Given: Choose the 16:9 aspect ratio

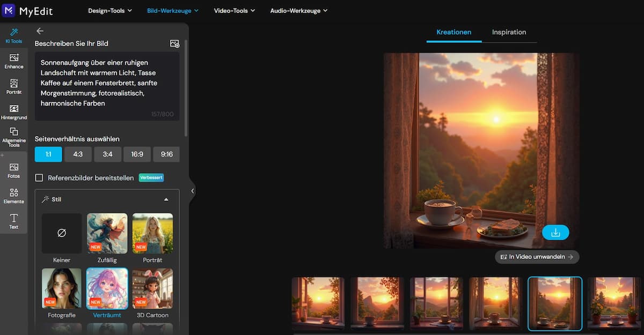Looking at the screenshot, I should pyautogui.click(x=137, y=154).
